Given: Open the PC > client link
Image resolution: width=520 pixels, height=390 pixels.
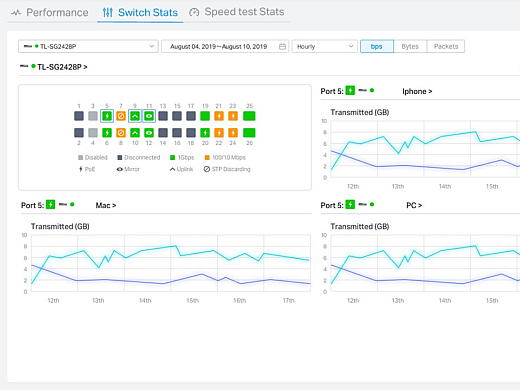Looking at the screenshot, I should (414, 205).
